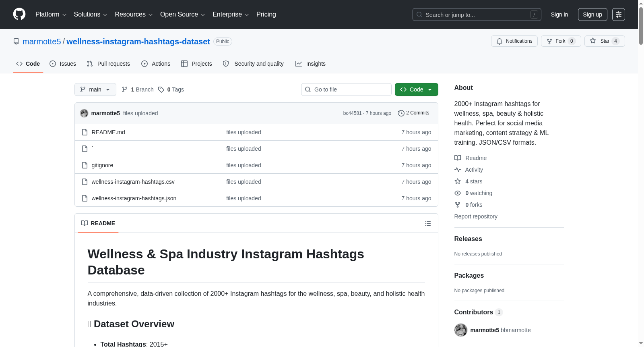This screenshot has width=644, height=347.
Task: Click the marmotte5 contributor avatar
Action: [461, 330]
